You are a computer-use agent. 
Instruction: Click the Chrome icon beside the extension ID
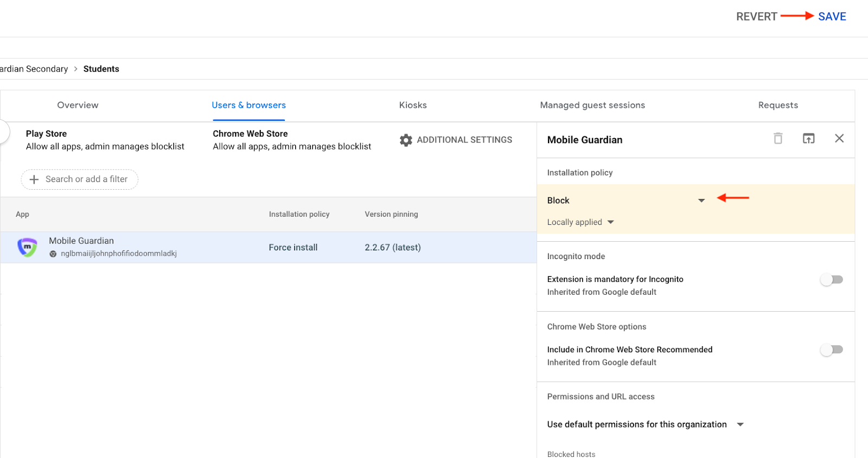pos(53,254)
